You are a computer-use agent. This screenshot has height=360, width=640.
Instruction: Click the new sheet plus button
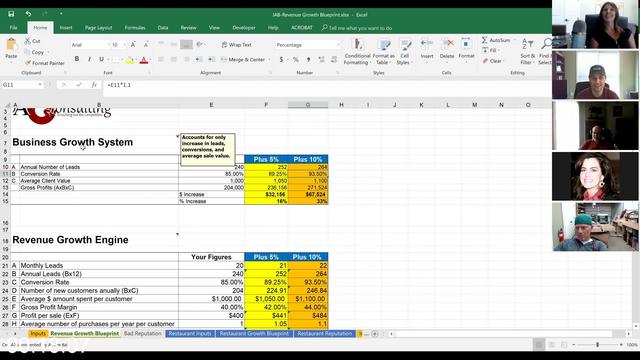[375, 334]
